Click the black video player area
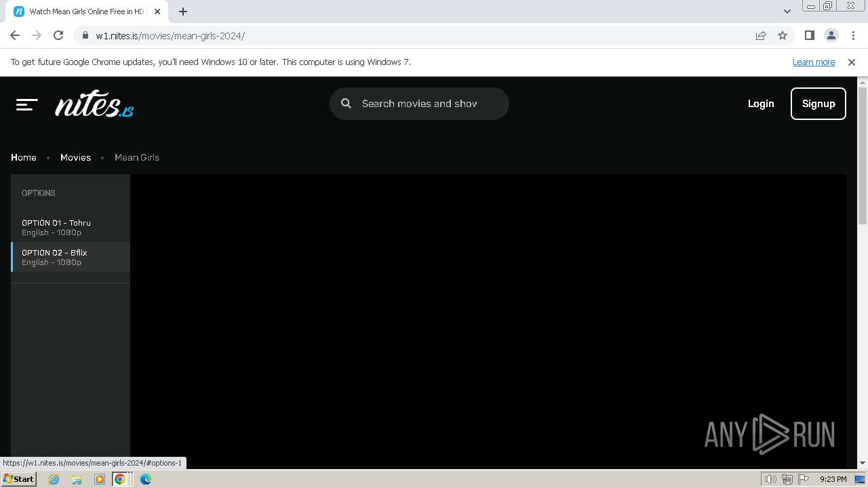868x488 pixels. [x=488, y=322]
